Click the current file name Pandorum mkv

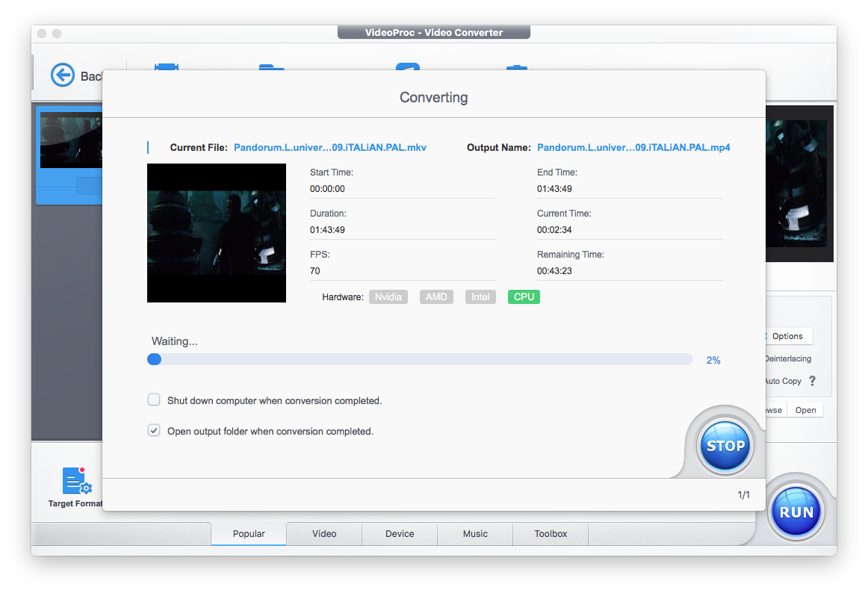click(x=330, y=147)
